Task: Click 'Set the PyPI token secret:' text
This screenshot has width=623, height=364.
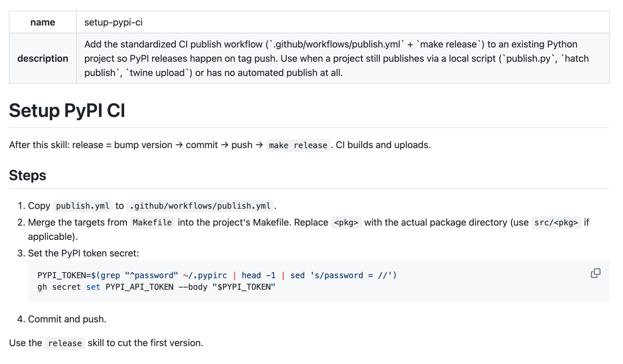Action: (x=83, y=253)
